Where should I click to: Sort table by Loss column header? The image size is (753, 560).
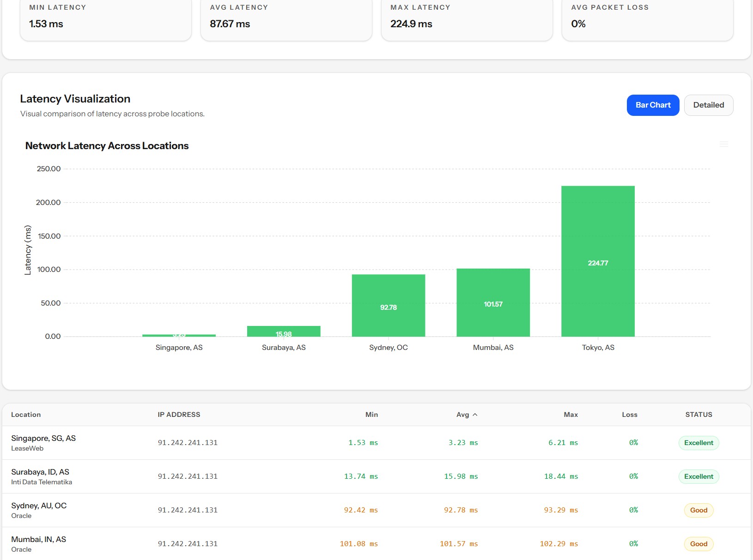coord(630,415)
